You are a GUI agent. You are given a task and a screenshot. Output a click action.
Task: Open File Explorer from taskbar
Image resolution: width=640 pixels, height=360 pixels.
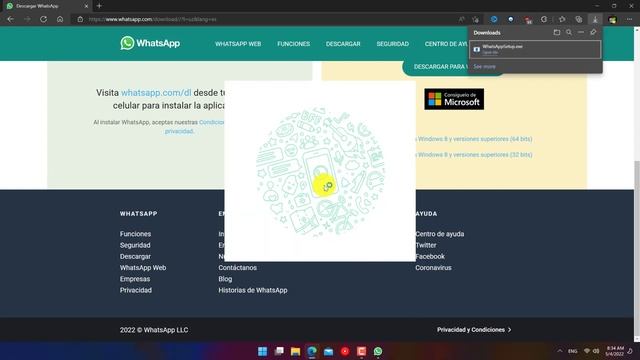click(x=296, y=351)
